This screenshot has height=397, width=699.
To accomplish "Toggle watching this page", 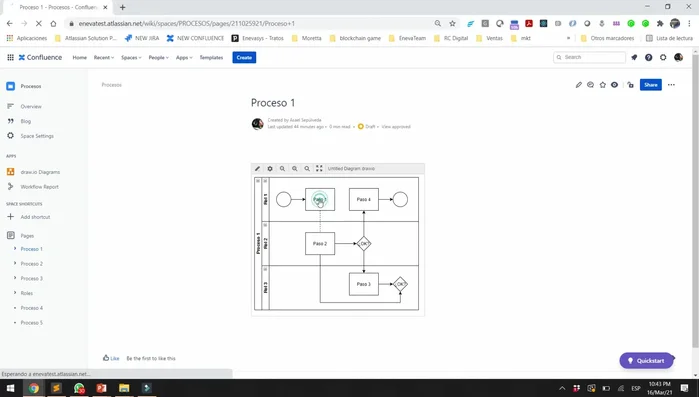I will click(615, 85).
